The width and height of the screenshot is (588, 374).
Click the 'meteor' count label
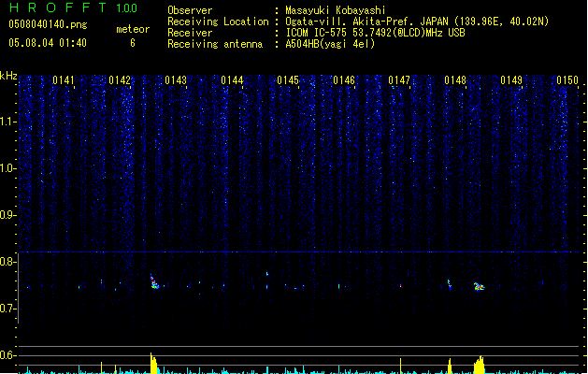tap(133, 29)
